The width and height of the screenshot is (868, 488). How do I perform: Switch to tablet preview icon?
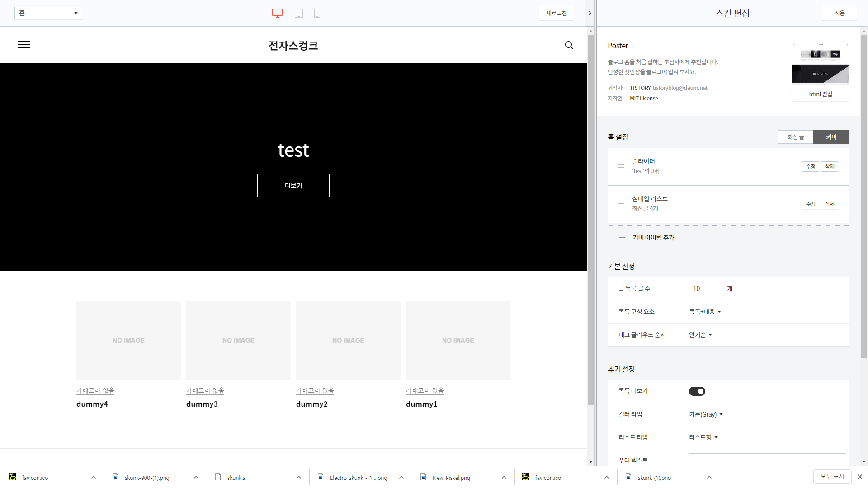click(x=299, y=13)
